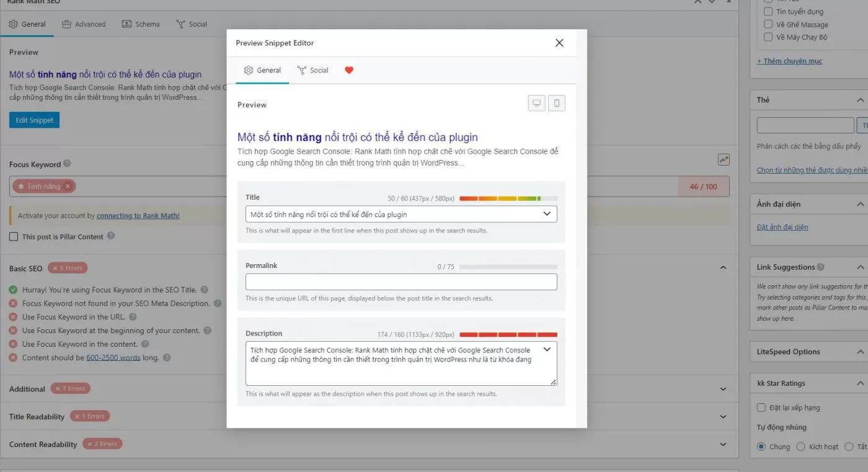Check the Về Ghế Massage category

768,24
